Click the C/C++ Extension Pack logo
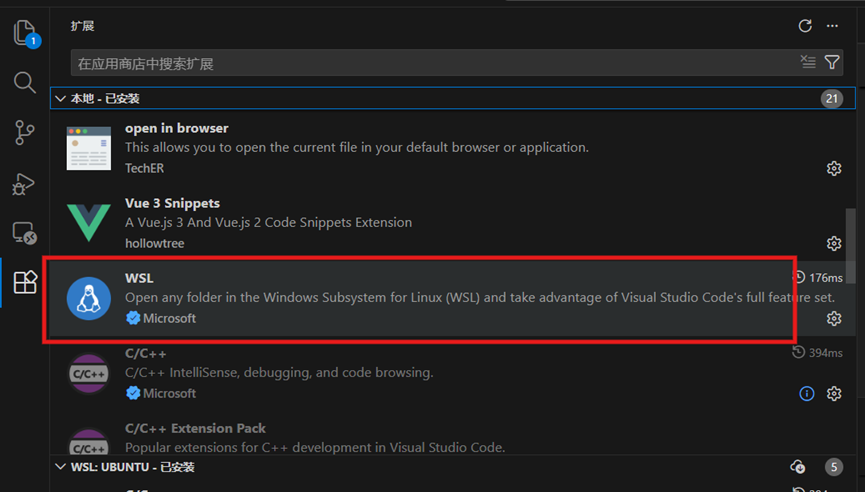 point(89,441)
